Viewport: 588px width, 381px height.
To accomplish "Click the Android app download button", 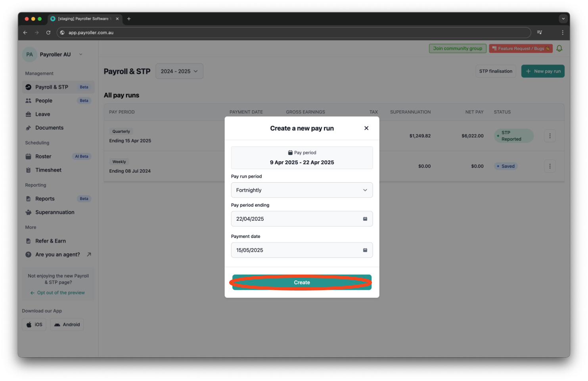I will (x=67, y=325).
